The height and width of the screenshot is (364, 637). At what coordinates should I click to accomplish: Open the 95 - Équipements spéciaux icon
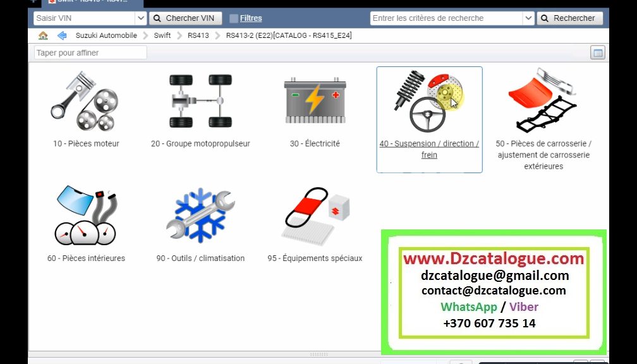pos(316,216)
